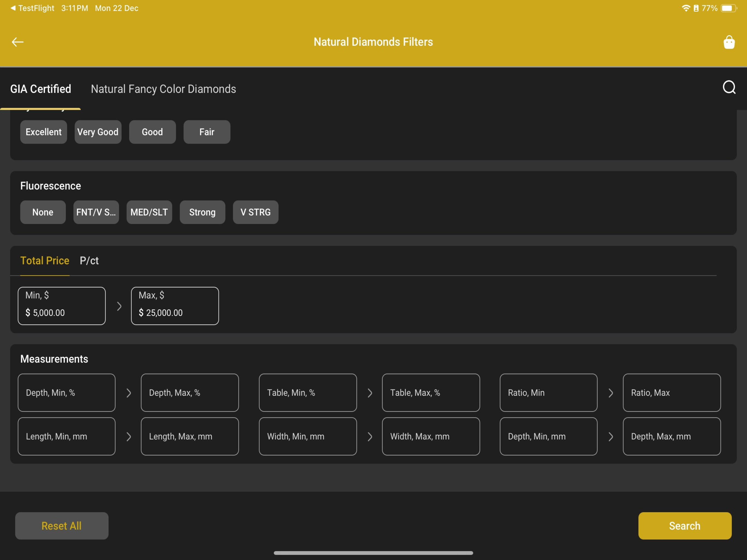Click the Length, Max, mm field

pyautogui.click(x=190, y=436)
